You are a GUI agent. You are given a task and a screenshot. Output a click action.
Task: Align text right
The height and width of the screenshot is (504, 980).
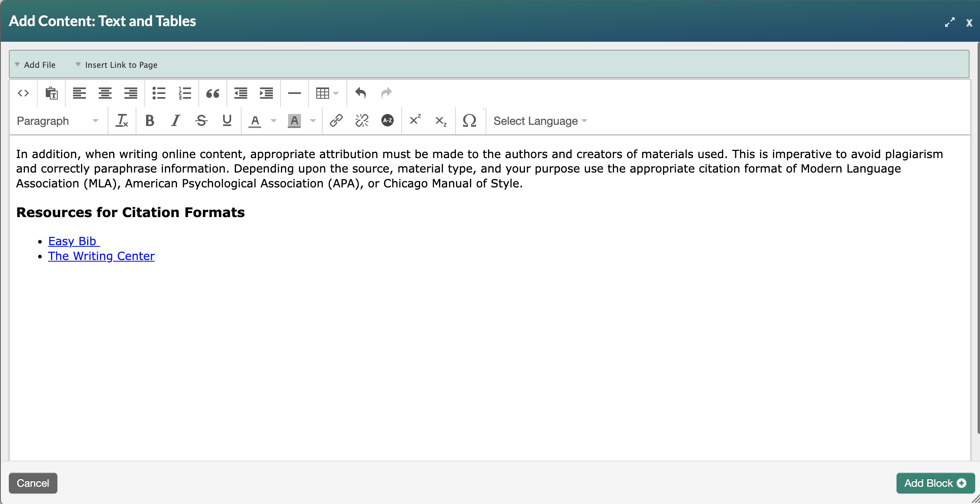pyautogui.click(x=131, y=93)
